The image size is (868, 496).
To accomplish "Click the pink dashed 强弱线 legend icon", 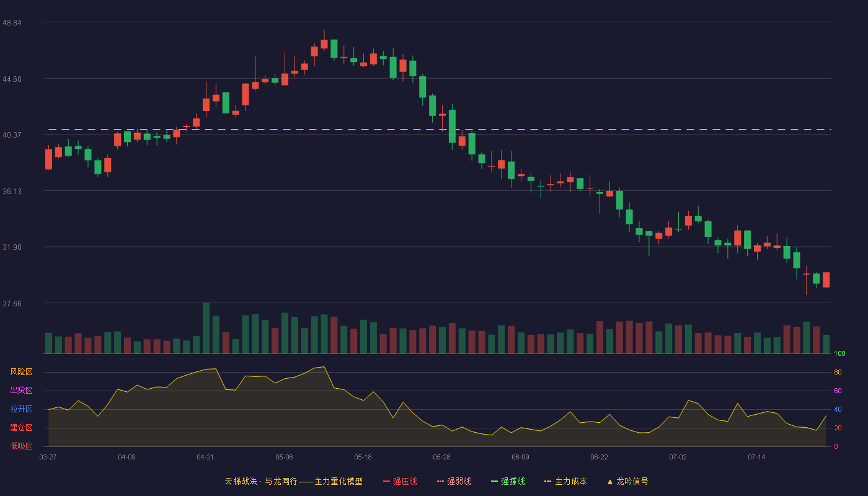I will pos(440,481).
